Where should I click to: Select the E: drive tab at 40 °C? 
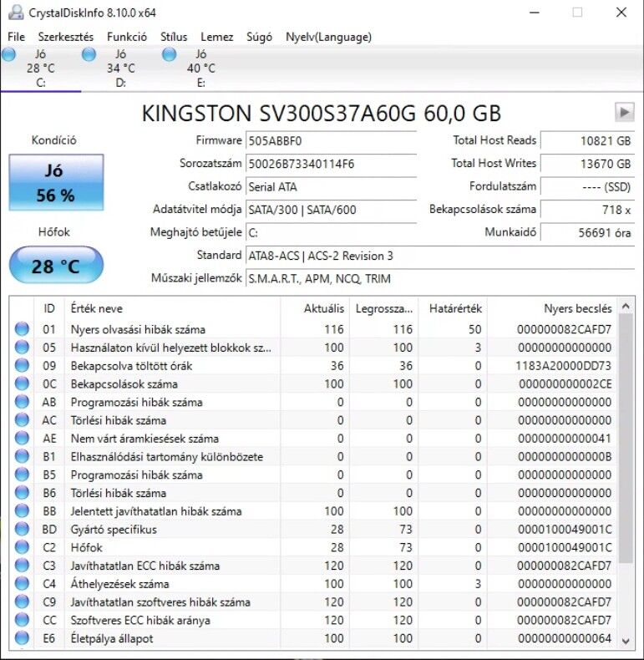(201, 69)
